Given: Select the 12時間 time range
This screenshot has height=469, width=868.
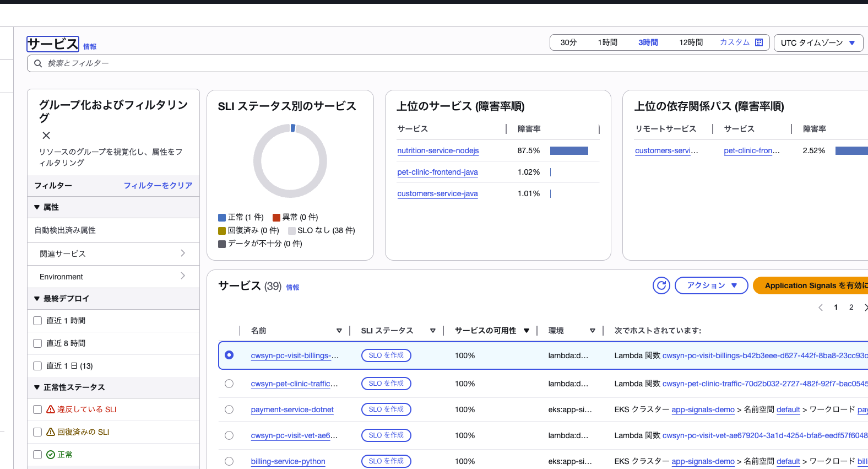Looking at the screenshot, I should tap(691, 42).
